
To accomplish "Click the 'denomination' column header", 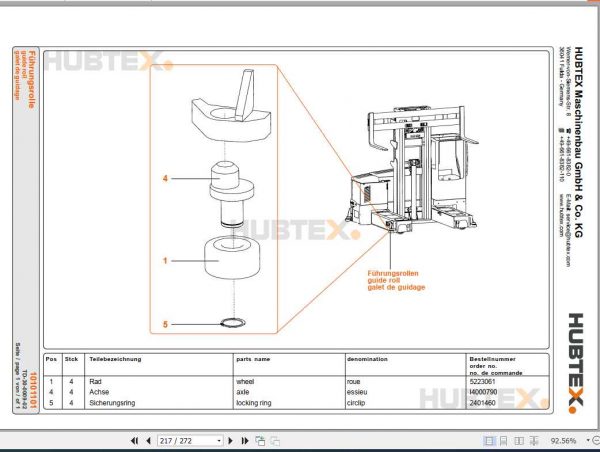I will [x=367, y=359].
